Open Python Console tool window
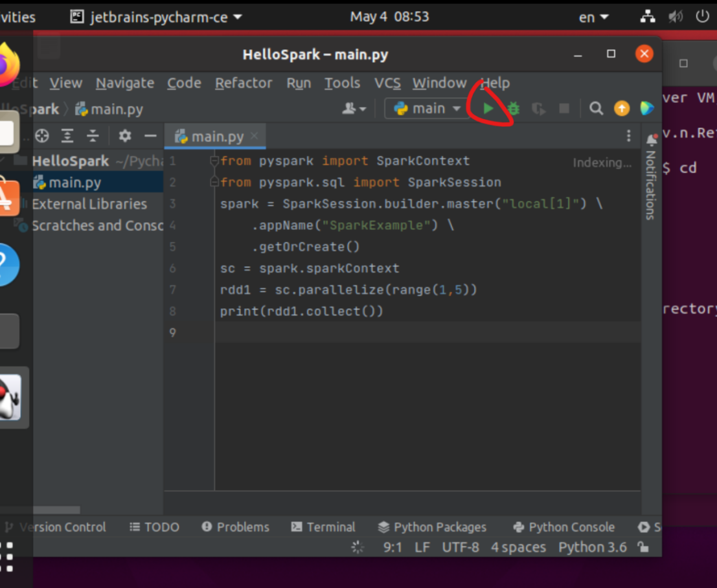This screenshot has height=588, width=717. coord(563,527)
